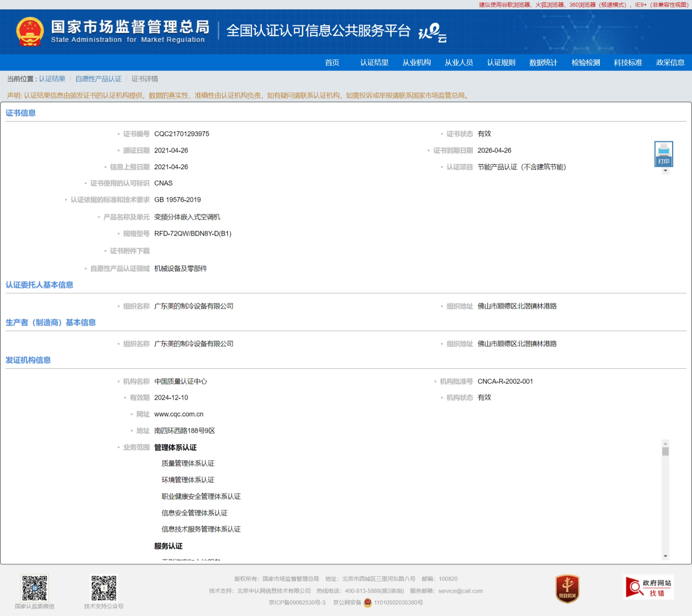Image resolution: width=692 pixels, height=616 pixels.
Task: Open the 从业人员 menu item
Action: click(x=459, y=62)
